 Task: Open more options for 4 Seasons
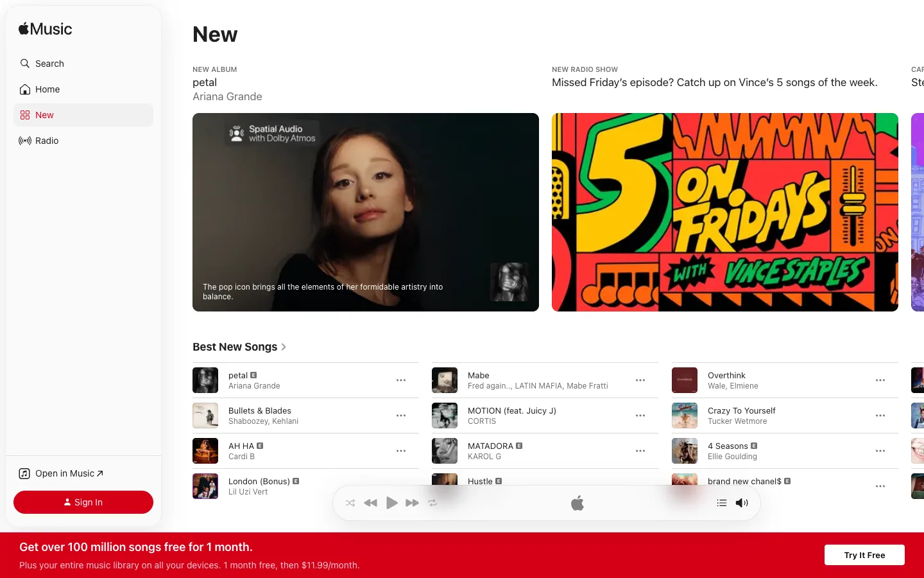coord(880,451)
